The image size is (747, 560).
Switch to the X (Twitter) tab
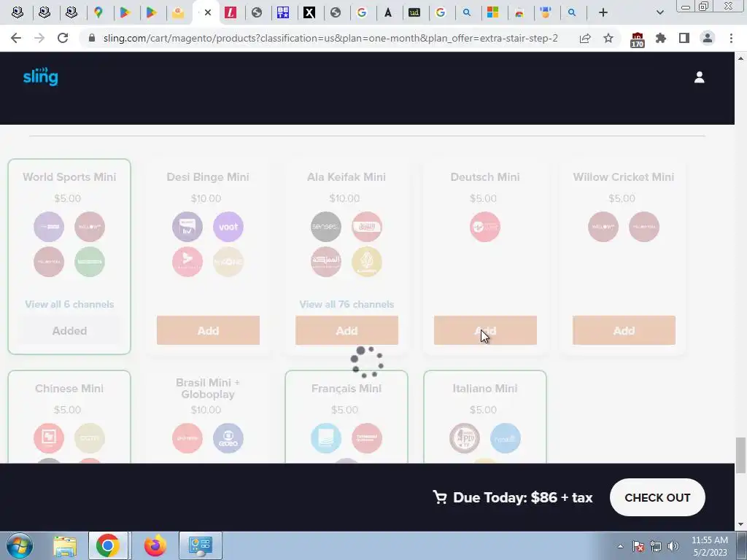tap(309, 12)
